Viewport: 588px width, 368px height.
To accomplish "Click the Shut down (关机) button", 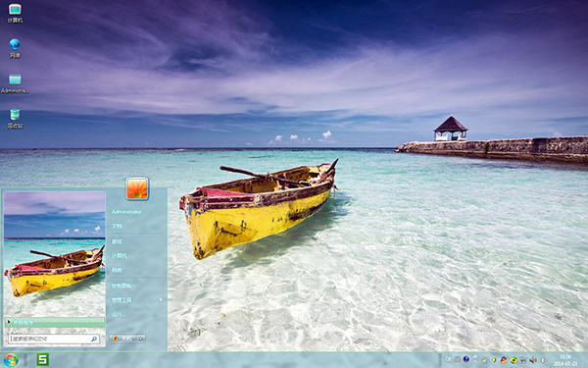I will (123, 339).
